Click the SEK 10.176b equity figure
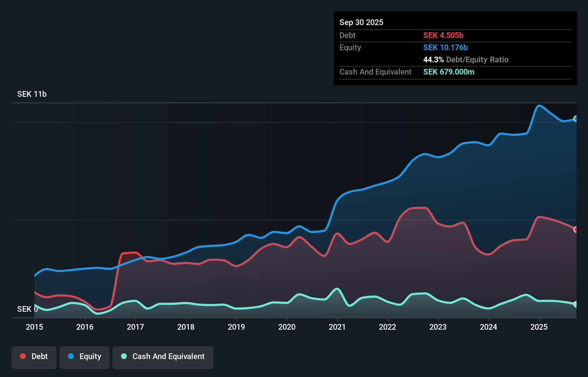Viewport: 588px width, 377px height. point(445,47)
